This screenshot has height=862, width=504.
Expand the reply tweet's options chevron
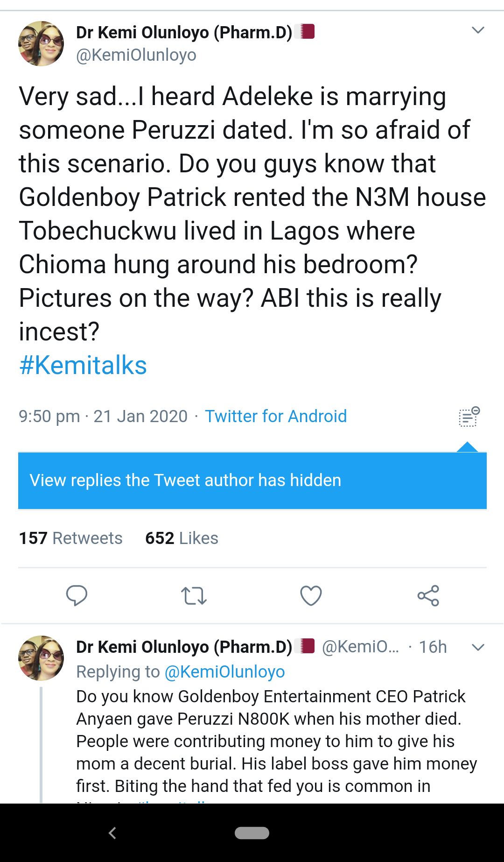pos(478,647)
